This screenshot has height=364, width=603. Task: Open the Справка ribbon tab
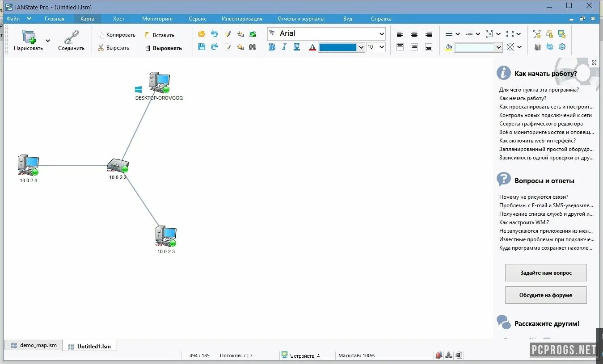pos(381,19)
